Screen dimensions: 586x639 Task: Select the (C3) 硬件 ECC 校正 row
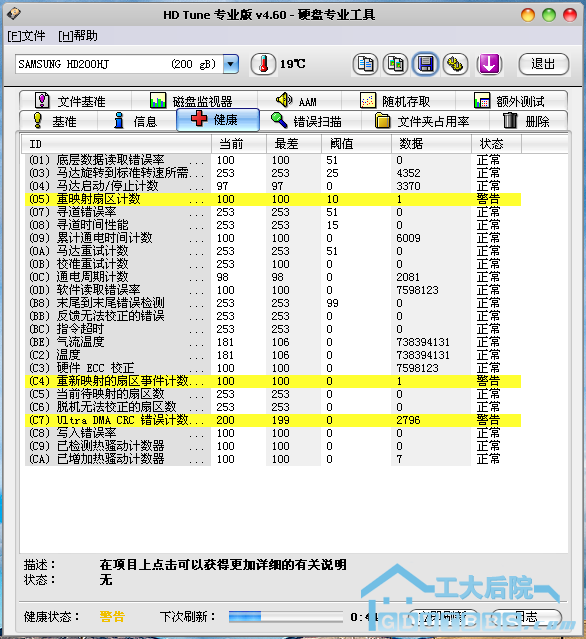[x=273, y=368]
